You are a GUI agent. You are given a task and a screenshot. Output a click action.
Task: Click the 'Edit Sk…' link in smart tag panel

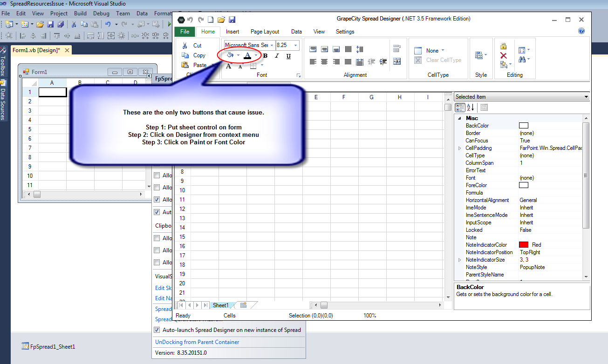point(164,288)
